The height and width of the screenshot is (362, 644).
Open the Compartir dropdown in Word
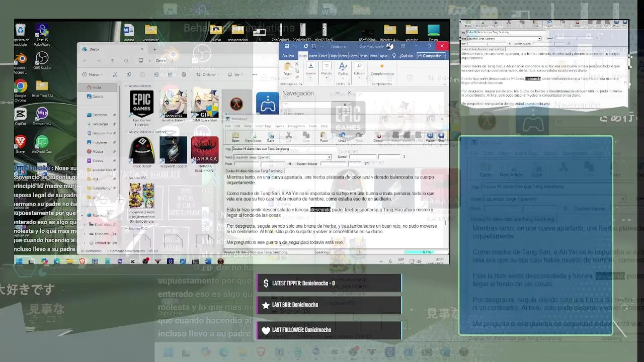tap(432, 56)
